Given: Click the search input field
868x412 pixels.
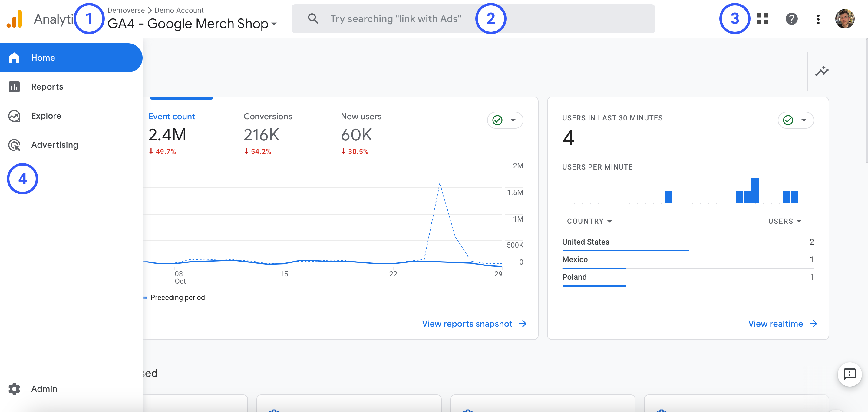Looking at the screenshot, I should (395, 19).
